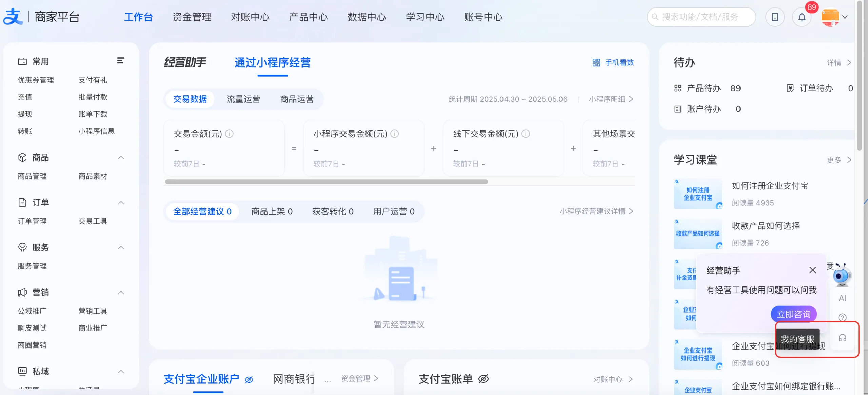Click the help question mark icon
Screen dimensions: 868x395
(x=842, y=317)
